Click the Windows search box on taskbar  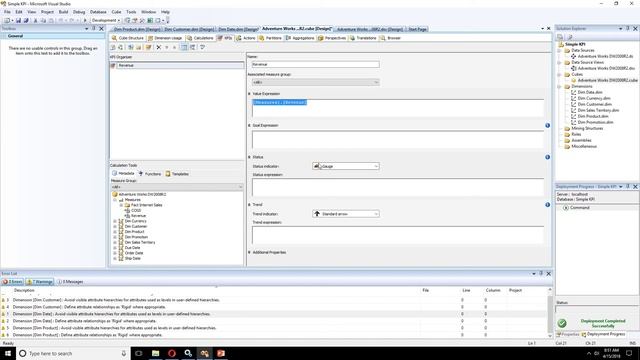[x=73, y=353]
